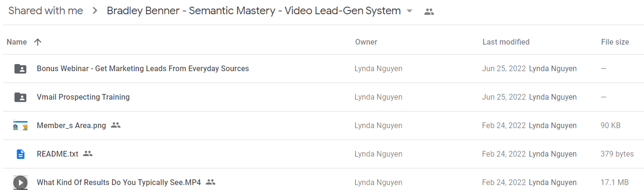Image resolution: width=644 pixels, height=195 pixels.
Task: Select the What Kind Of Results MP4 file
Action: pyautogui.click(x=119, y=182)
